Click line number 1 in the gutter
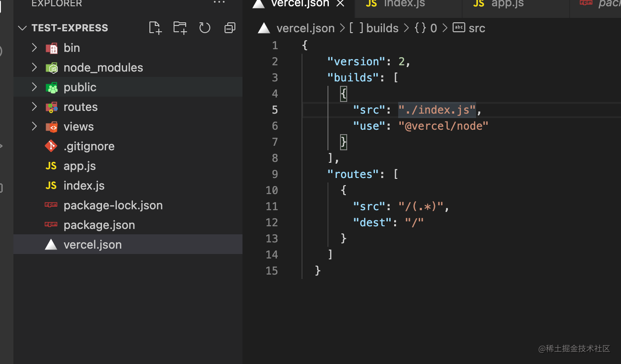 [275, 45]
